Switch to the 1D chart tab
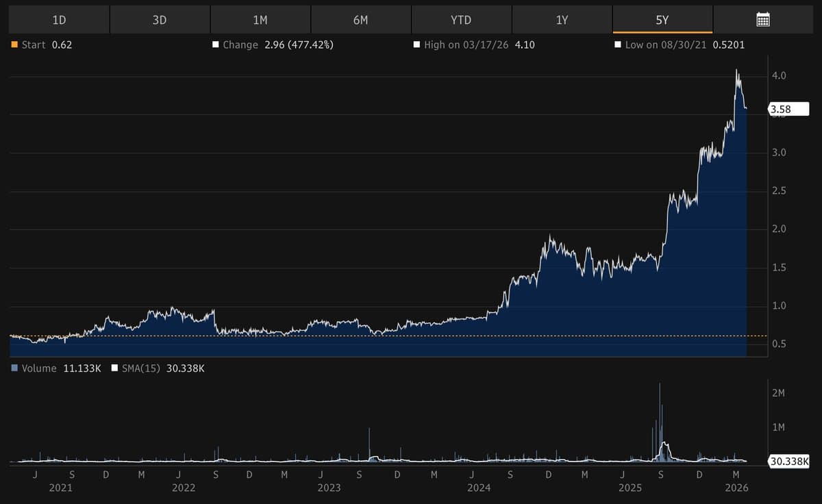 pos(59,20)
